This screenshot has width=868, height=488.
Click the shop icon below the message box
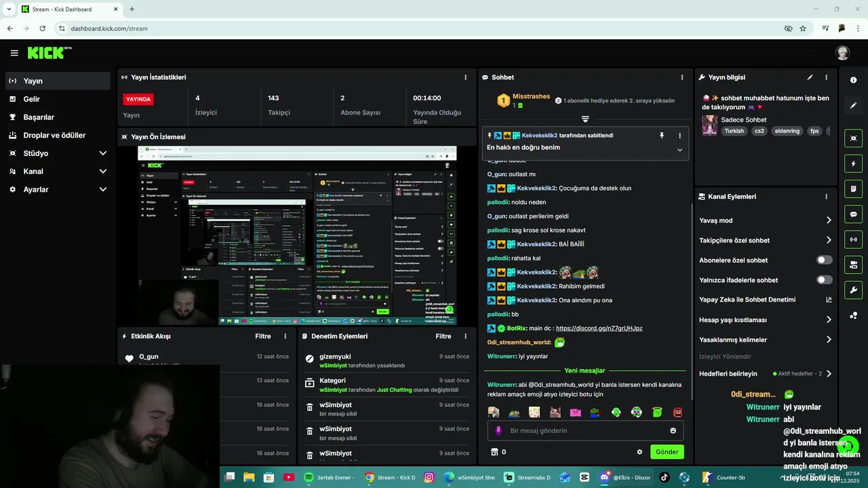(494, 452)
